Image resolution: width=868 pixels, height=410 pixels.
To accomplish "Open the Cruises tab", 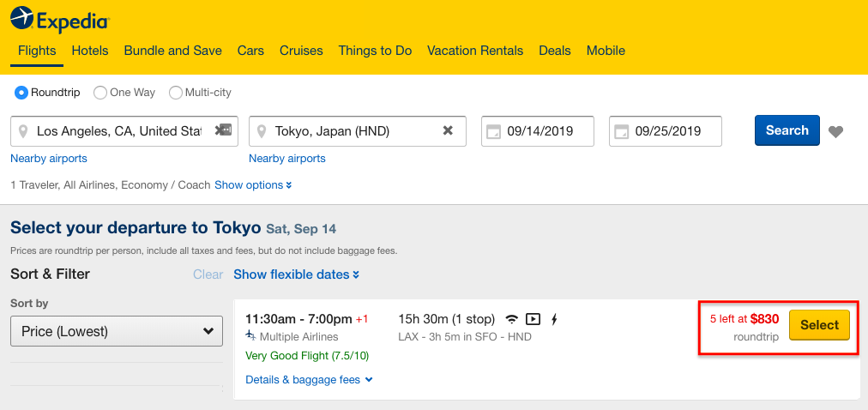I will tap(301, 51).
